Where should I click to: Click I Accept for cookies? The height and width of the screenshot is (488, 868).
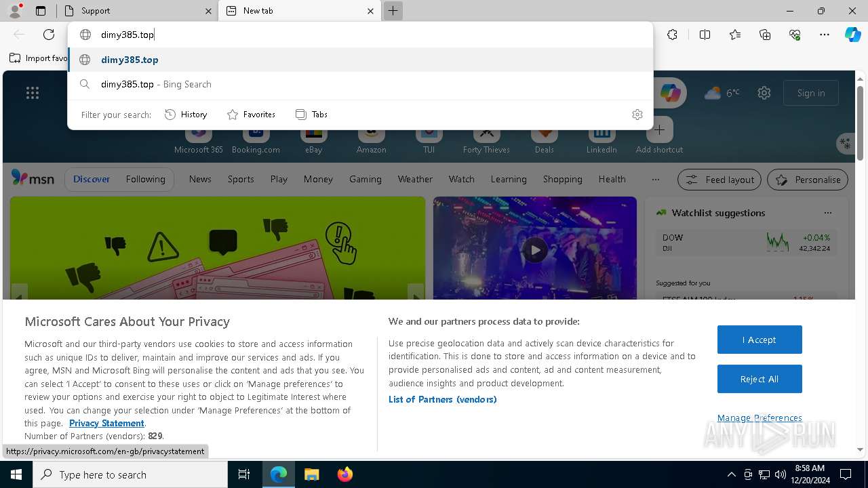tap(759, 340)
